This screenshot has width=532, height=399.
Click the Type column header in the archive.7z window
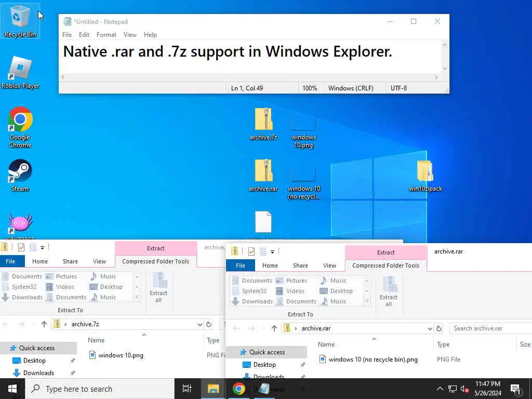214,340
